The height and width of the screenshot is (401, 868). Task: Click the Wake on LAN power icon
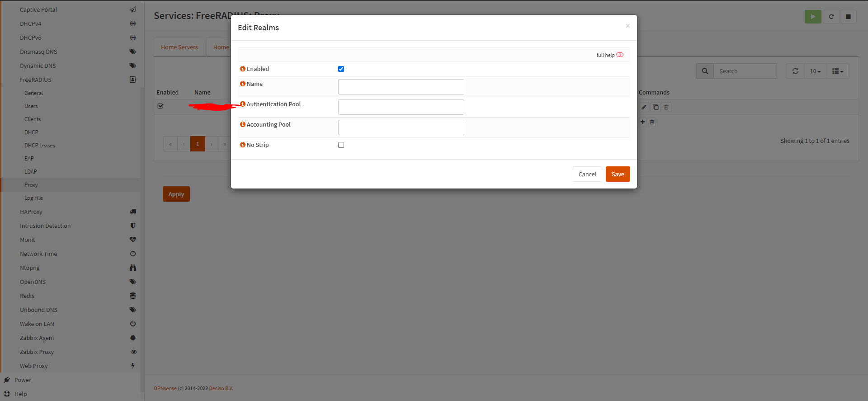pyautogui.click(x=133, y=324)
